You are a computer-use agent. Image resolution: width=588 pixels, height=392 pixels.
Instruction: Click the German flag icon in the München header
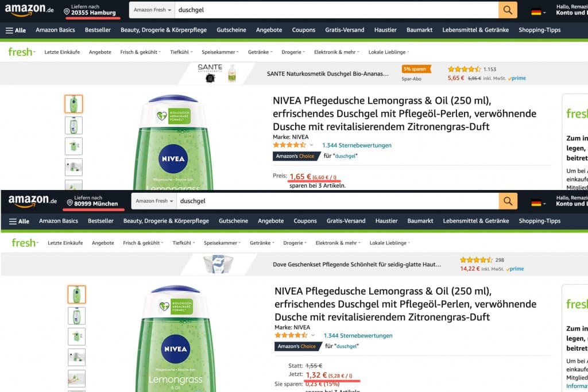click(536, 202)
